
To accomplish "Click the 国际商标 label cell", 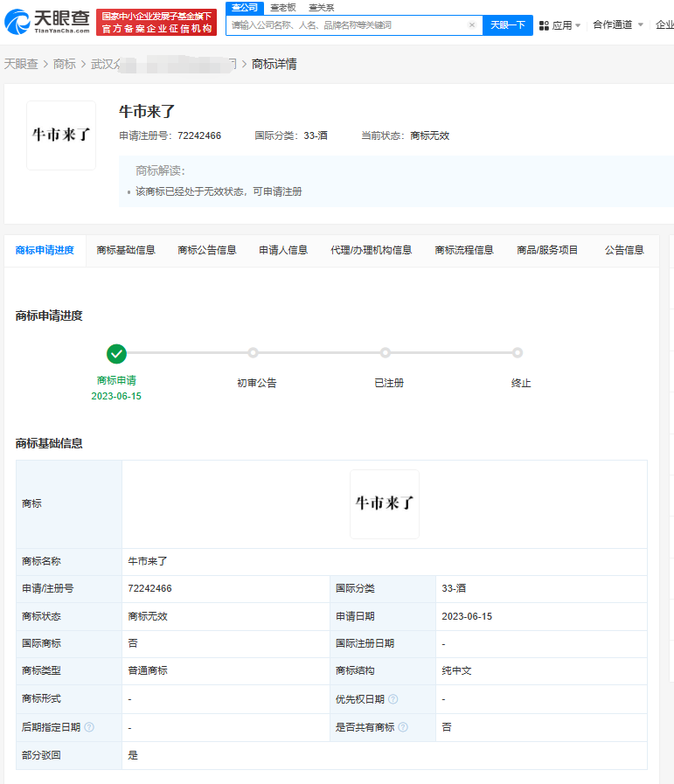I will (x=69, y=643).
